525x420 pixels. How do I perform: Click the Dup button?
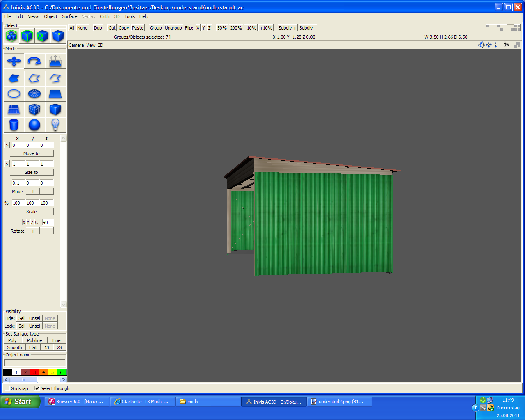click(98, 28)
